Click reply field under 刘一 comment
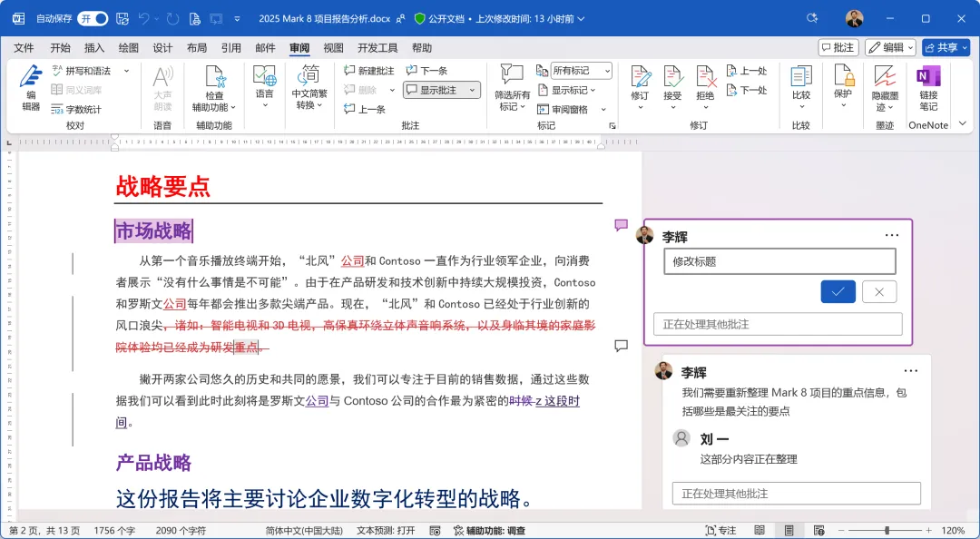Screen dimensions: 980x539 (x=797, y=494)
